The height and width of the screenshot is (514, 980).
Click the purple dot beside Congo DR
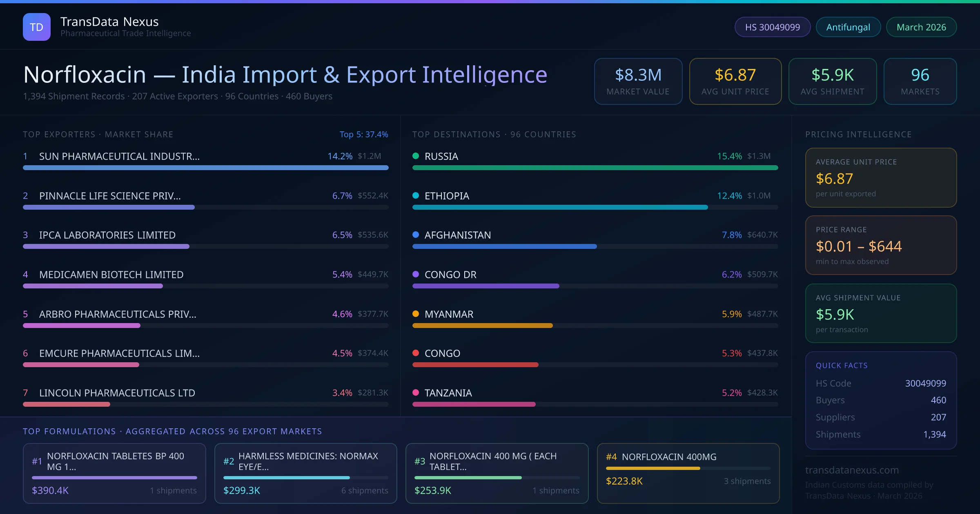click(416, 274)
